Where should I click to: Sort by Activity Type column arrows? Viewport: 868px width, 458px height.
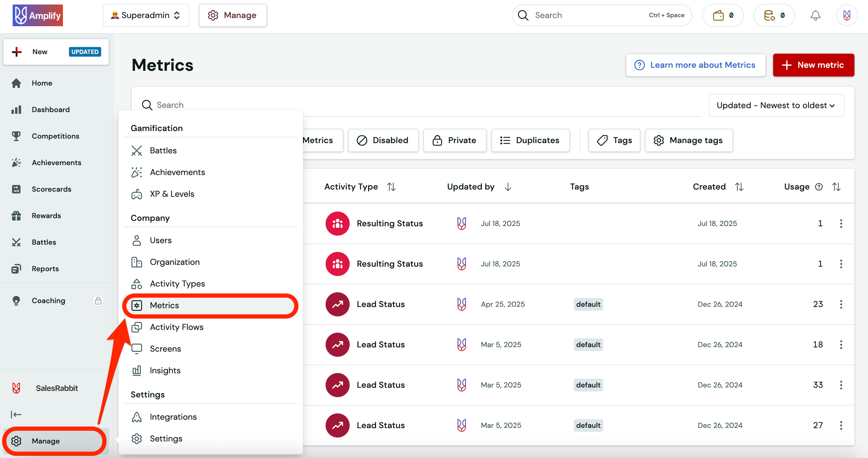click(x=391, y=187)
